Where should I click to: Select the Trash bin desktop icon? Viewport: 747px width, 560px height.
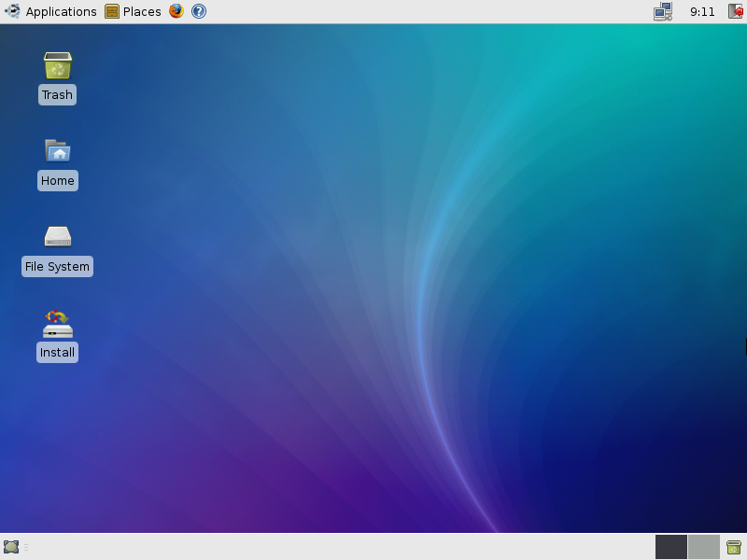click(x=57, y=66)
